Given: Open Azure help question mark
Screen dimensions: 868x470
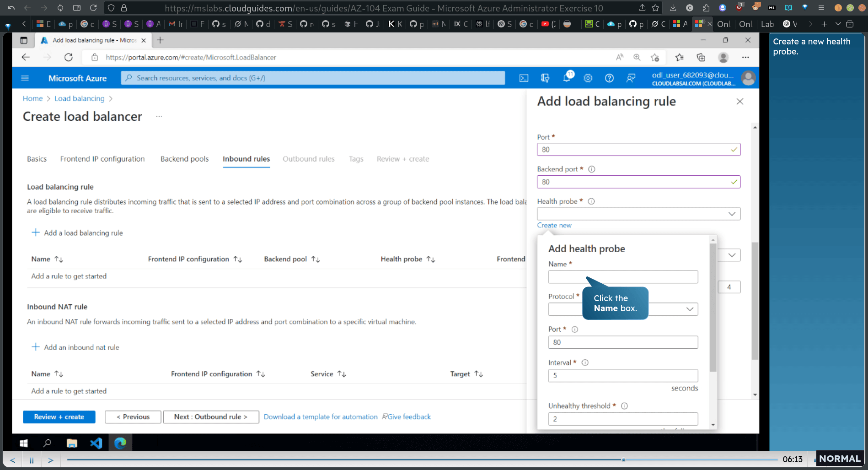Looking at the screenshot, I should click(x=609, y=78).
